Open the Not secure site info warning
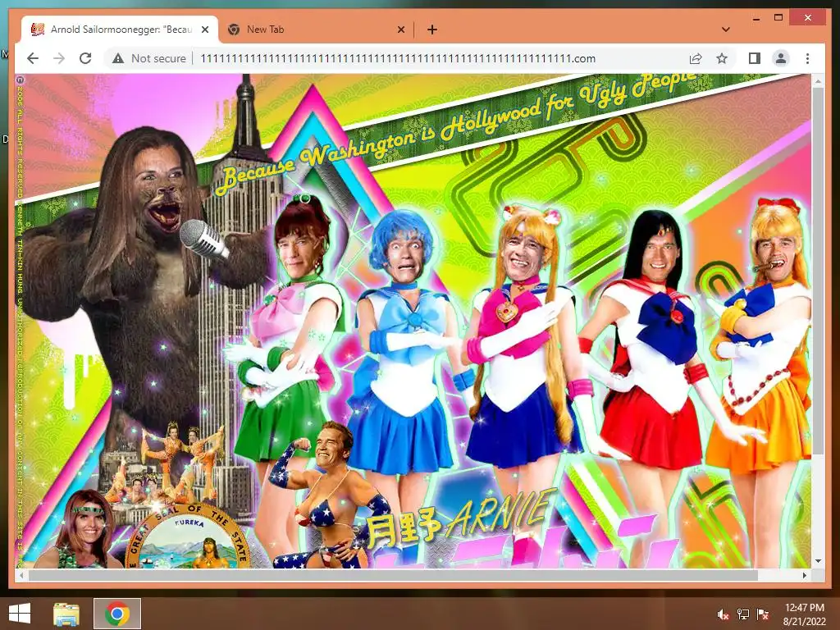This screenshot has height=630, width=840. [x=149, y=58]
